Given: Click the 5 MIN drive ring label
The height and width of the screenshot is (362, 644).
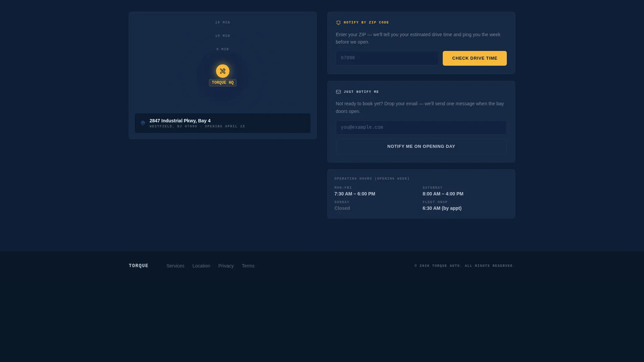Looking at the screenshot, I should pos(223,50).
